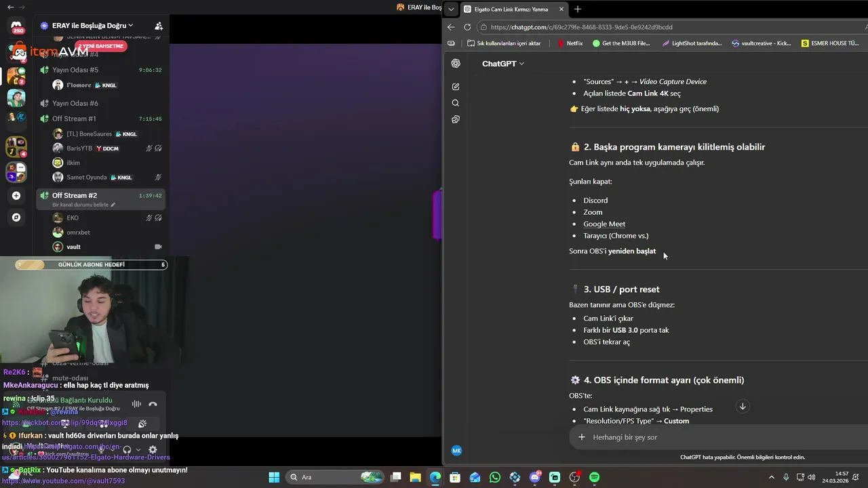Go back in the browser
This screenshot has height=488, width=868.
[x=451, y=27]
